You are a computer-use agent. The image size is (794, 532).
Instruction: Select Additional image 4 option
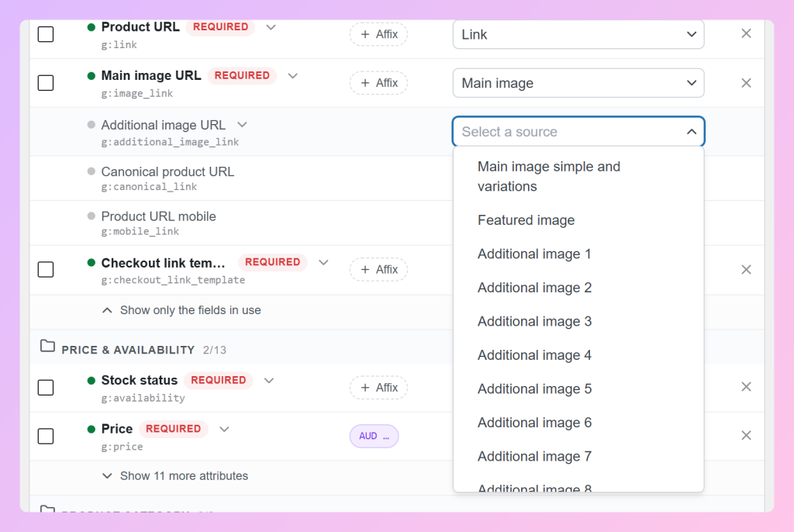tap(578, 355)
